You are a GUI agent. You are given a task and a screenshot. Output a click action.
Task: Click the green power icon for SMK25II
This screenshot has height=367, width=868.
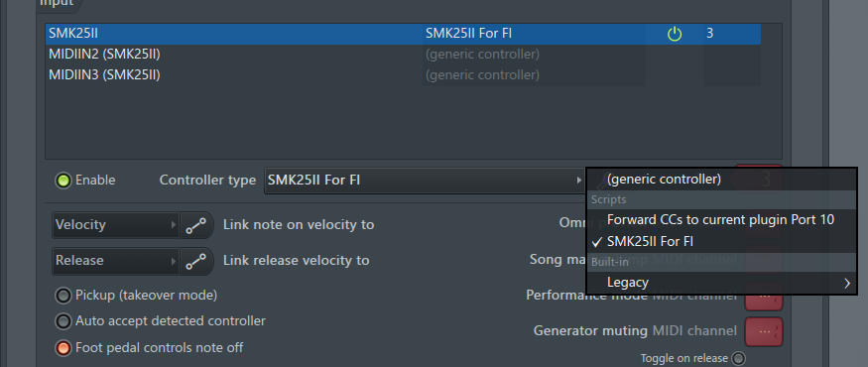click(x=674, y=34)
